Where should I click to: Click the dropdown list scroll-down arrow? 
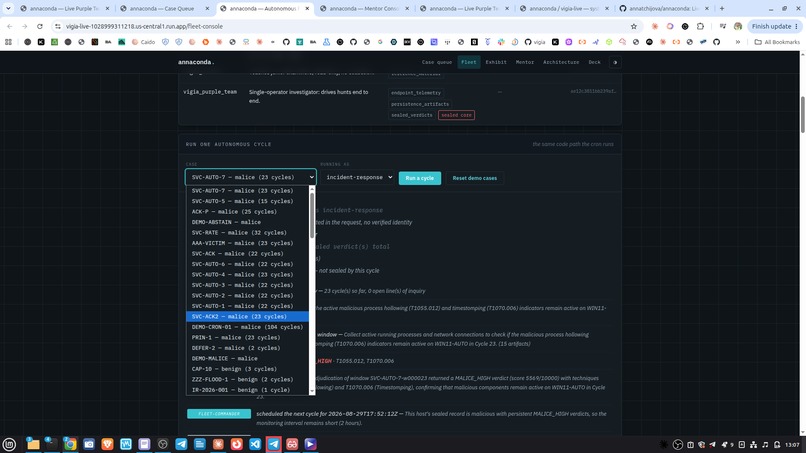pos(312,392)
